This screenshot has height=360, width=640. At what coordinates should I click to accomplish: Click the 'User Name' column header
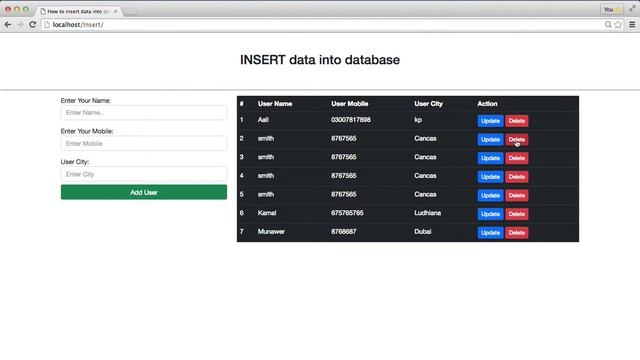pyautogui.click(x=275, y=104)
